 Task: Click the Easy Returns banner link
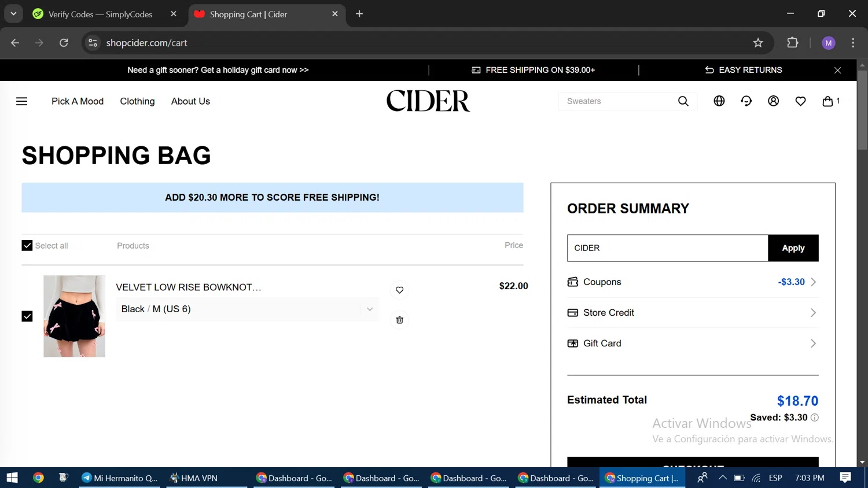point(744,70)
